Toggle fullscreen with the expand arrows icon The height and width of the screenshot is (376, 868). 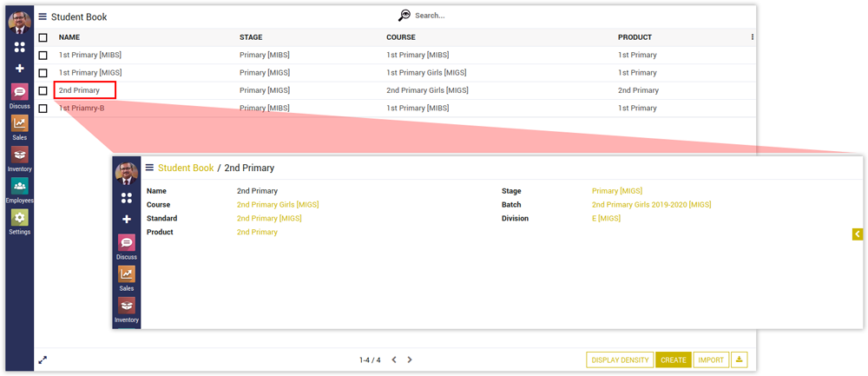pyautogui.click(x=43, y=360)
